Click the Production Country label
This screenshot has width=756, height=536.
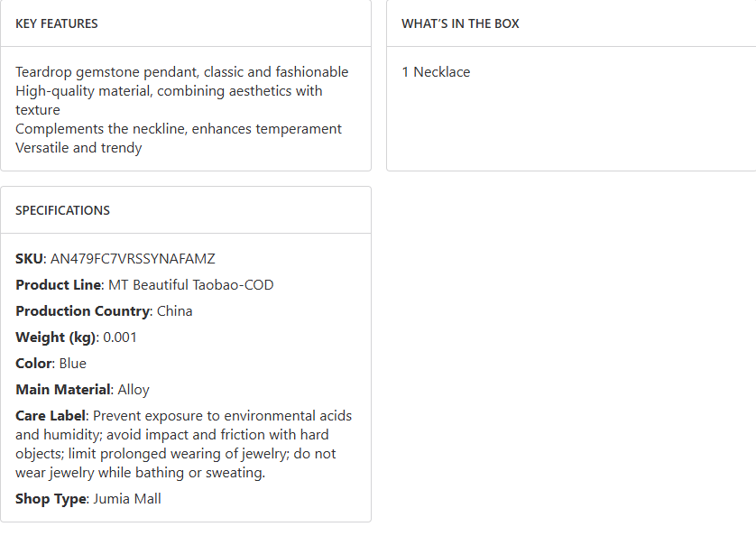click(x=82, y=311)
